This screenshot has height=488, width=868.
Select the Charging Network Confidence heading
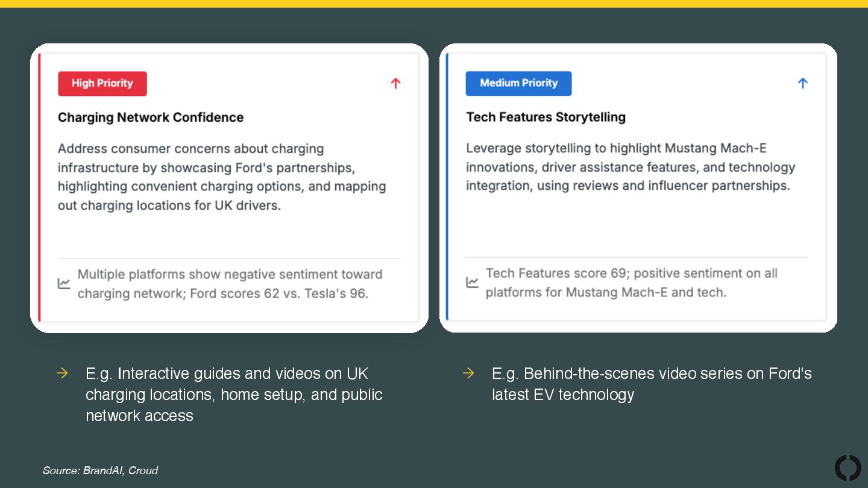151,117
